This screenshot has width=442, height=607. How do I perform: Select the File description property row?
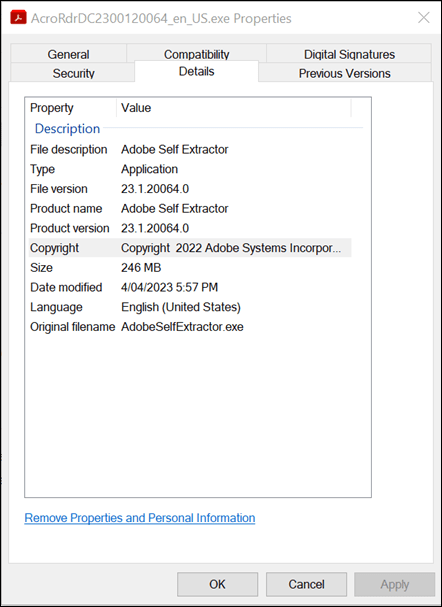[x=190, y=149]
